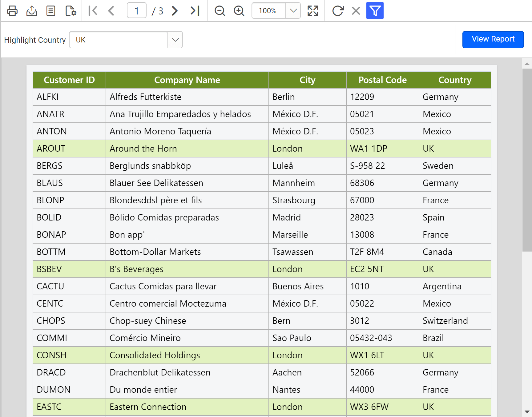Select the Buenos Aires city cell

pos(308,286)
